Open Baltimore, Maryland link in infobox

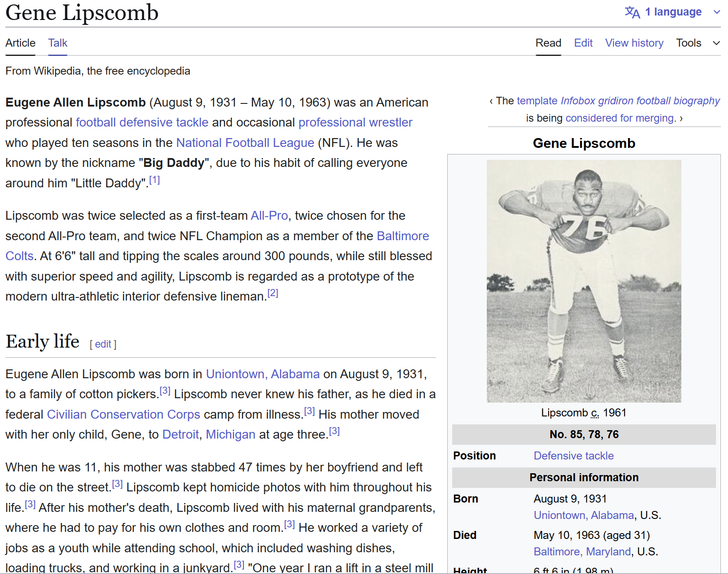(x=582, y=552)
